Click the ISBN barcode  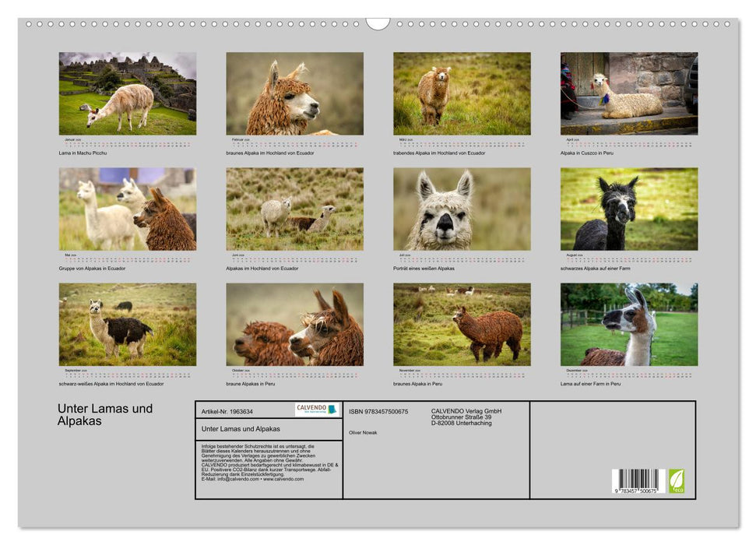click(x=637, y=482)
